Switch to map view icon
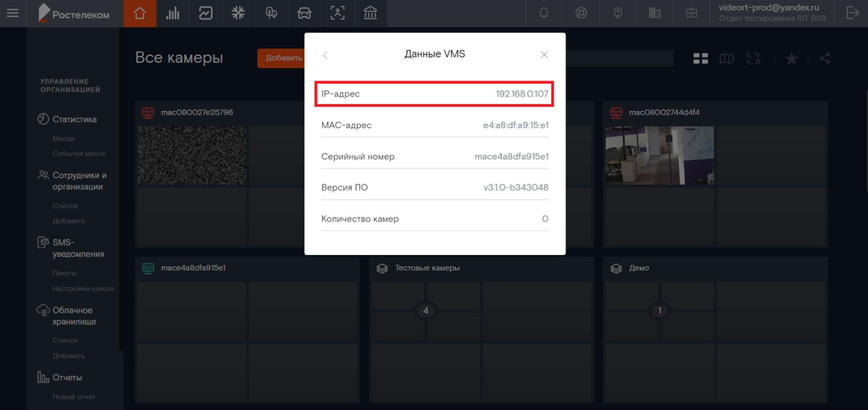Viewport: 868px width, 410px height. (x=726, y=58)
